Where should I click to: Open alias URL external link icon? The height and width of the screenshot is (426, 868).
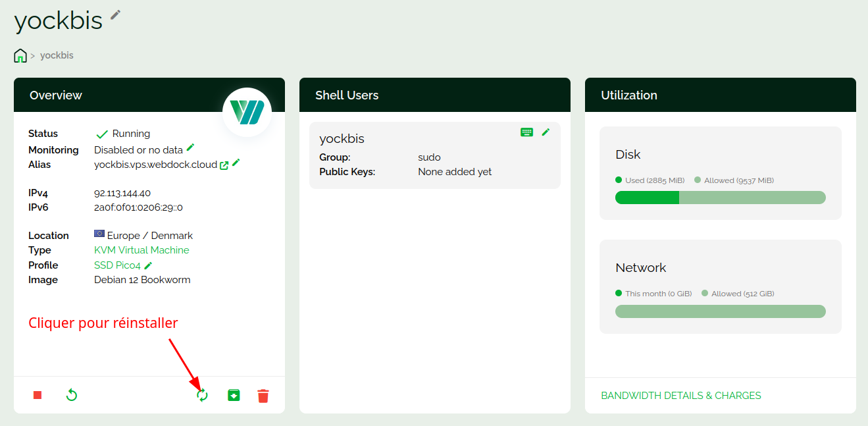(x=224, y=165)
